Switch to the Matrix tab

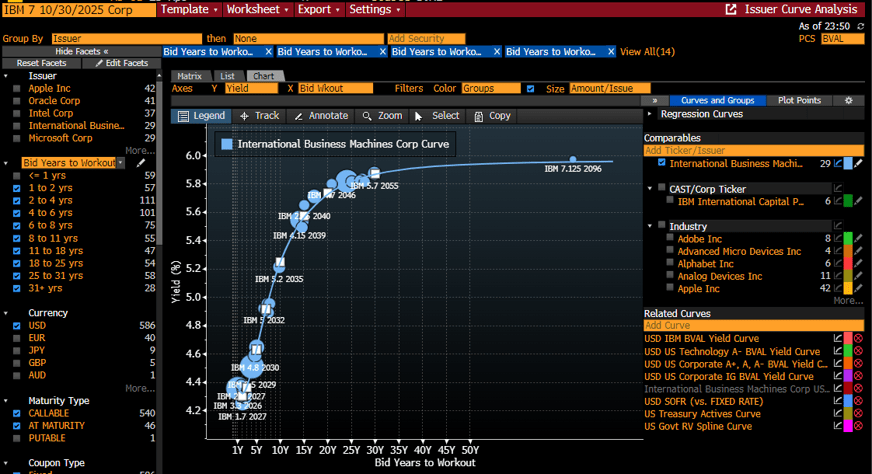[189, 76]
